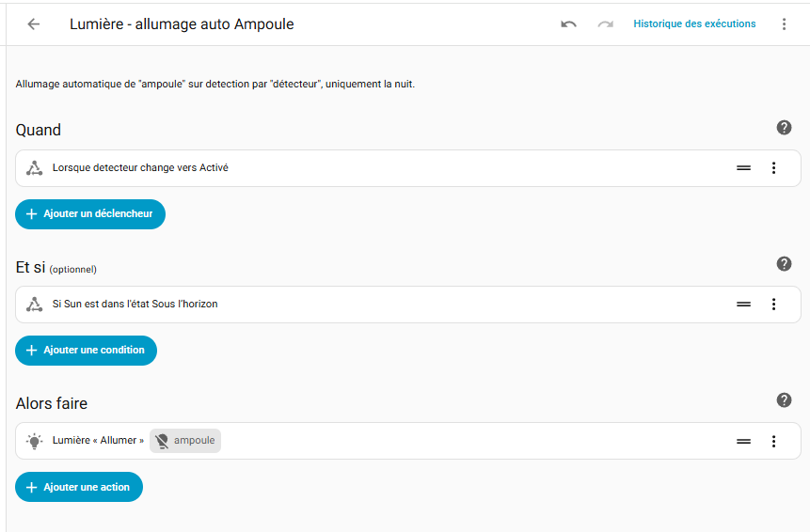Click the undo icon in header
810x532 pixels.
pos(568,24)
